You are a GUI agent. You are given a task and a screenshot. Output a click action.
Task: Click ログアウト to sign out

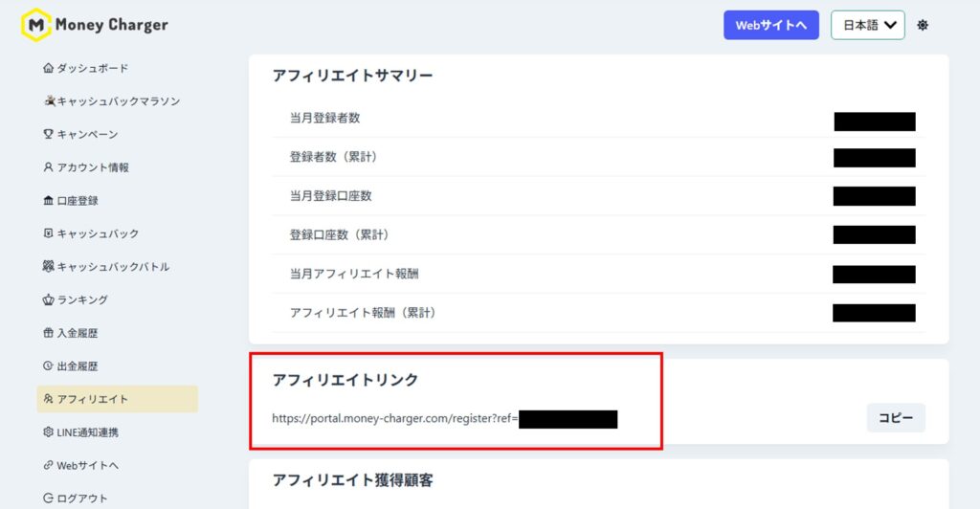[x=82, y=498]
